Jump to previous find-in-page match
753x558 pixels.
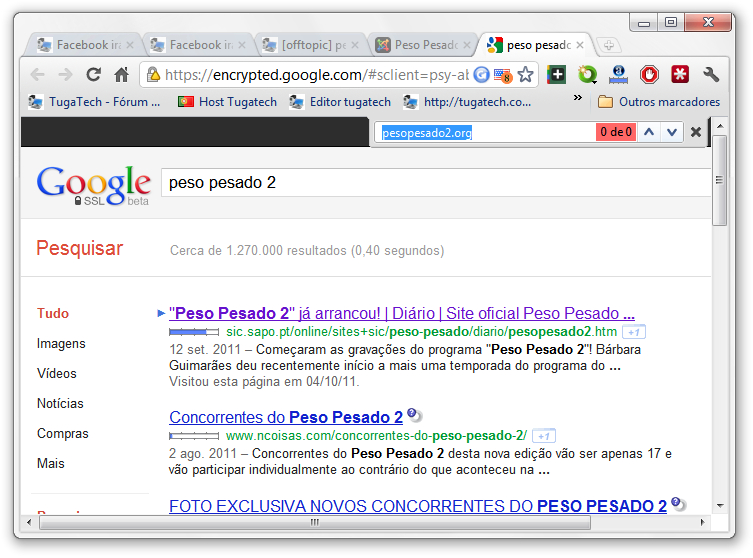point(649,132)
